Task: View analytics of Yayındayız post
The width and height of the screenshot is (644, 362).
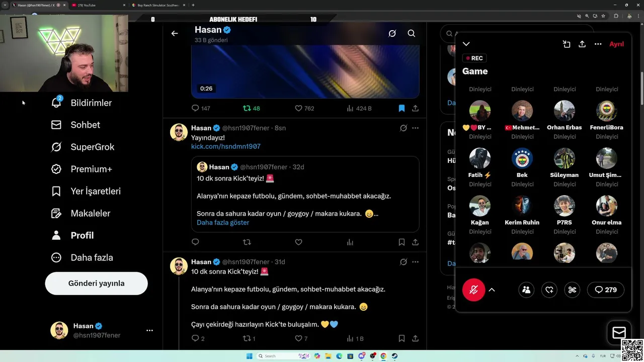Action: click(x=350, y=242)
